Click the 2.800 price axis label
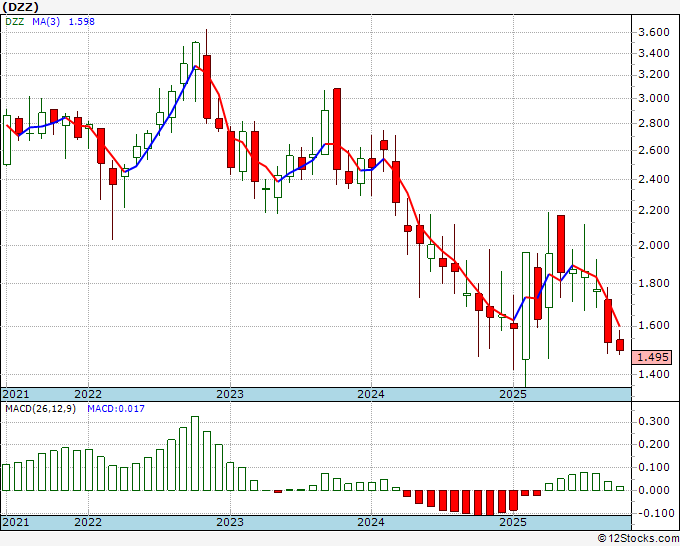 pyautogui.click(x=654, y=124)
